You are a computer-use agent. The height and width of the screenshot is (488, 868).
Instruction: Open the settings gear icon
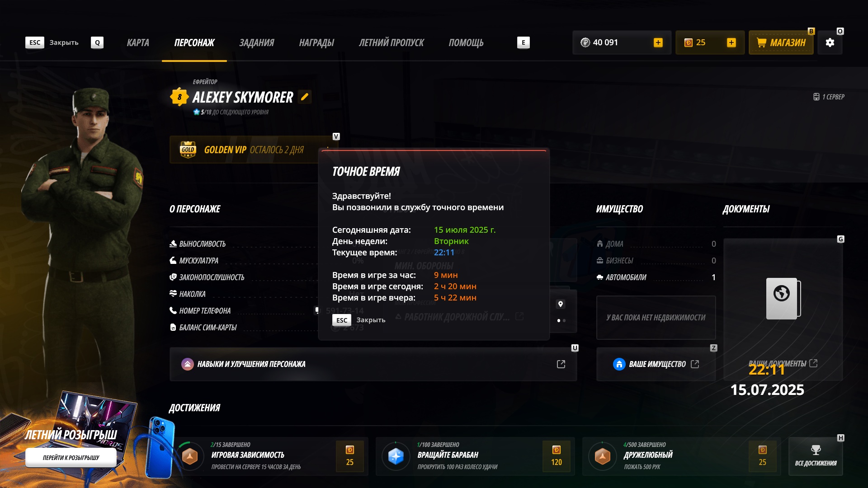(x=830, y=42)
